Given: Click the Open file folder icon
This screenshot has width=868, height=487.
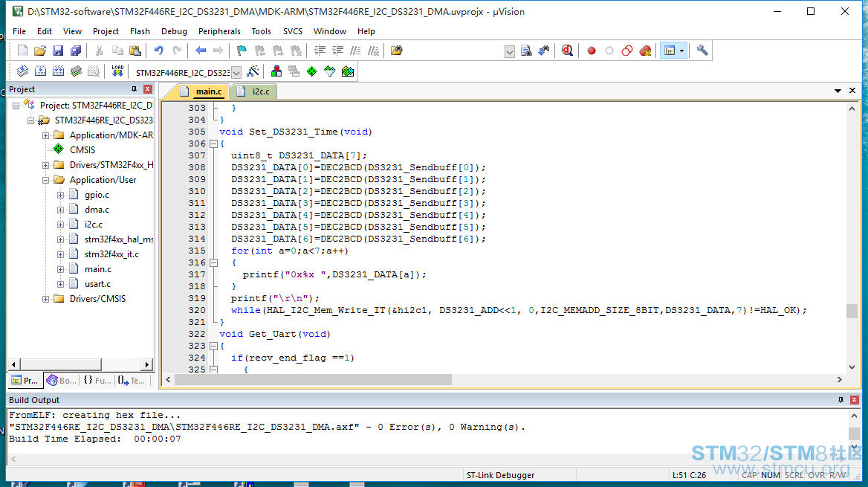Looking at the screenshot, I should (x=40, y=51).
